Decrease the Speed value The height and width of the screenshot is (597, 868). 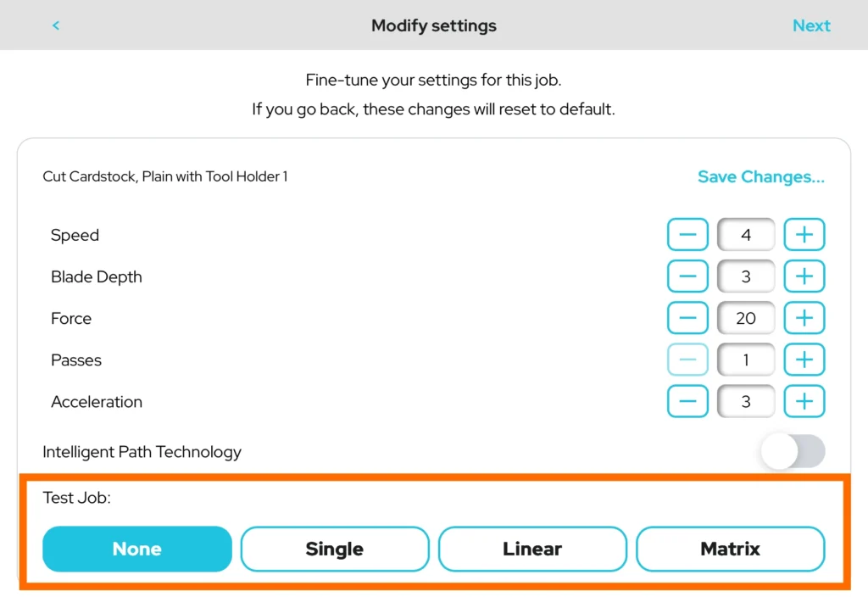click(x=687, y=235)
